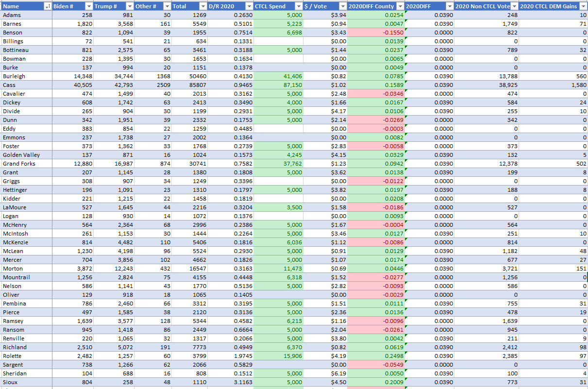The image size is (588, 389).
Task: Select the Grand Forks name cell
Action: tap(26, 164)
